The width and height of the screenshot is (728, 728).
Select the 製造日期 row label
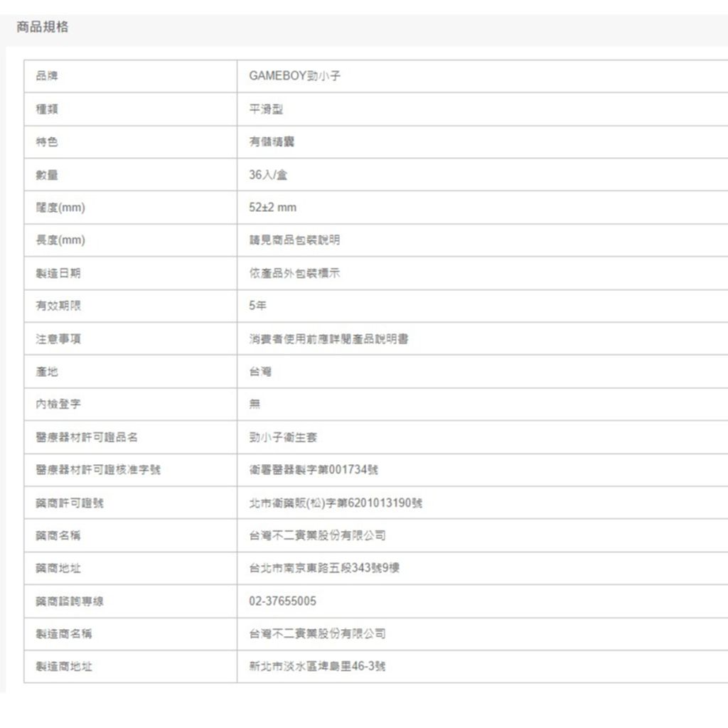click(x=58, y=273)
